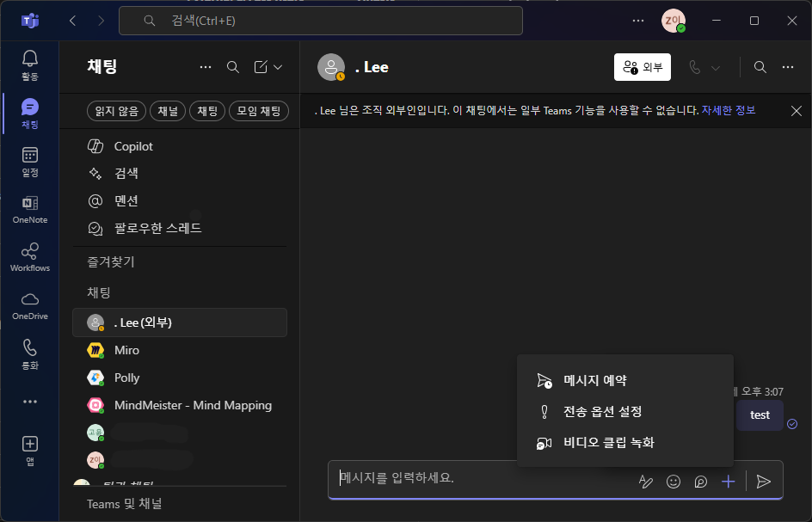Image resolution: width=812 pixels, height=522 pixels.
Task: Send the message with arrow icon
Action: pyautogui.click(x=763, y=482)
